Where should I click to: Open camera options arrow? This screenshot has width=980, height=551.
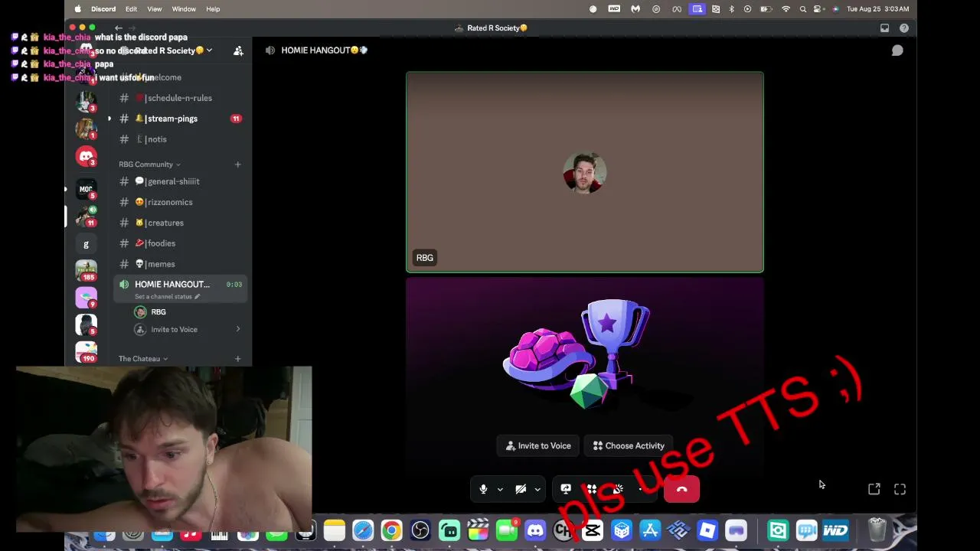(537, 490)
